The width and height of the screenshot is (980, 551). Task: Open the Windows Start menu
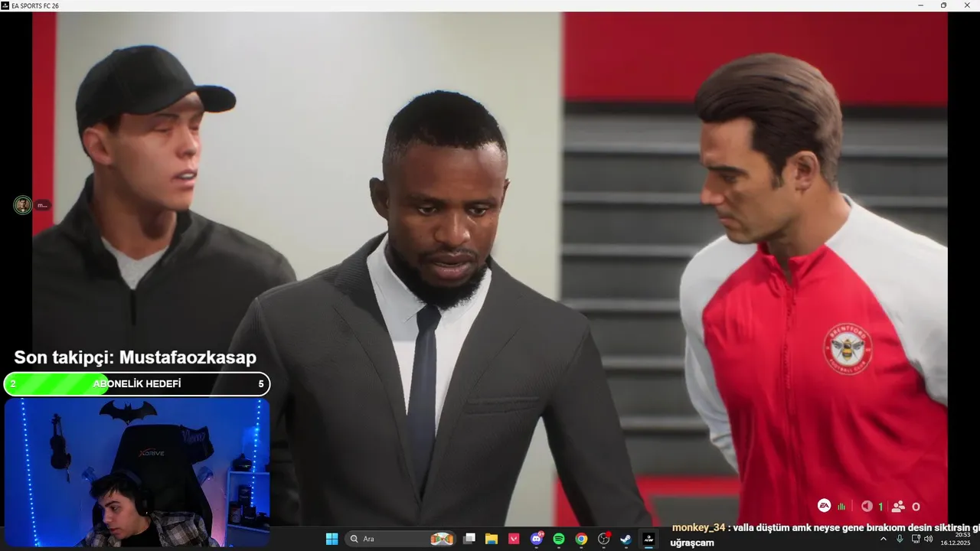332,539
